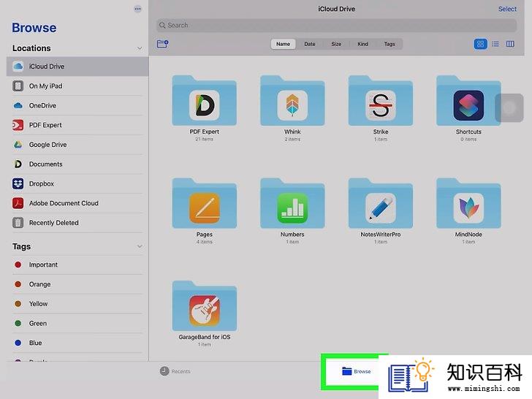This screenshot has width=532, height=399.
Task: Open On My iPad location
Action: point(77,85)
